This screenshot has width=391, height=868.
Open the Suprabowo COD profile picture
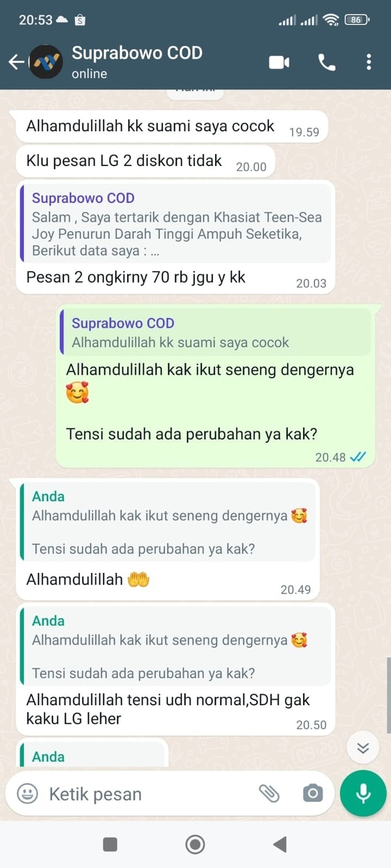click(x=46, y=62)
